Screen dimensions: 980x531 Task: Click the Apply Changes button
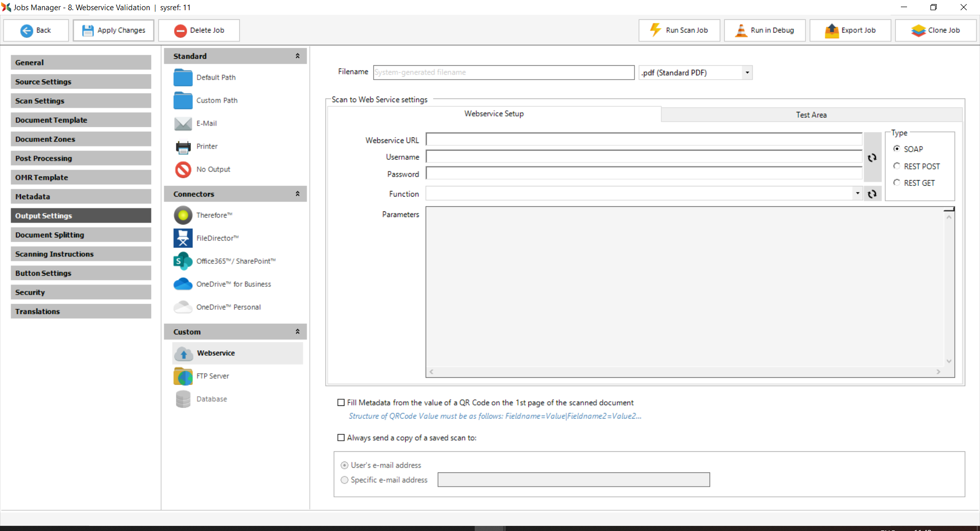[x=113, y=30]
